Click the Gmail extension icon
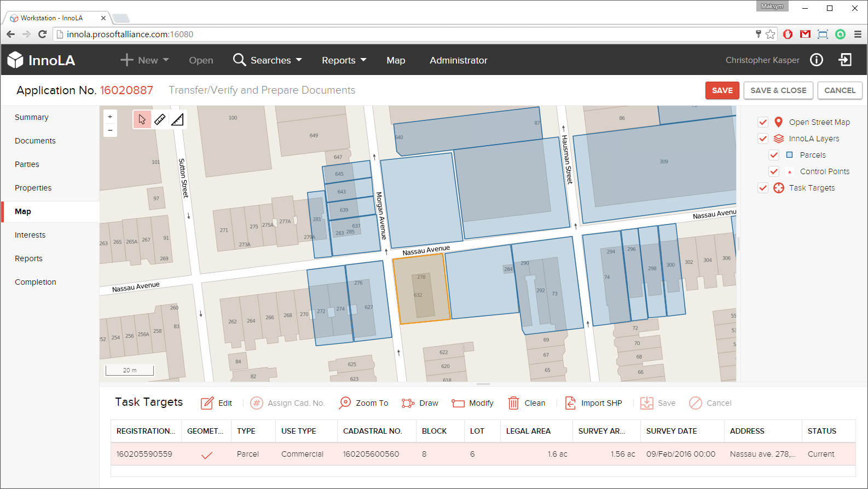This screenshot has height=489, width=868. [805, 34]
